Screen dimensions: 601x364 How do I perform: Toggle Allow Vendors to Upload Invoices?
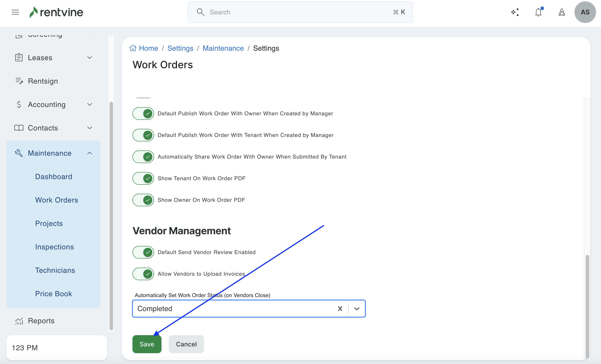[143, 274]
